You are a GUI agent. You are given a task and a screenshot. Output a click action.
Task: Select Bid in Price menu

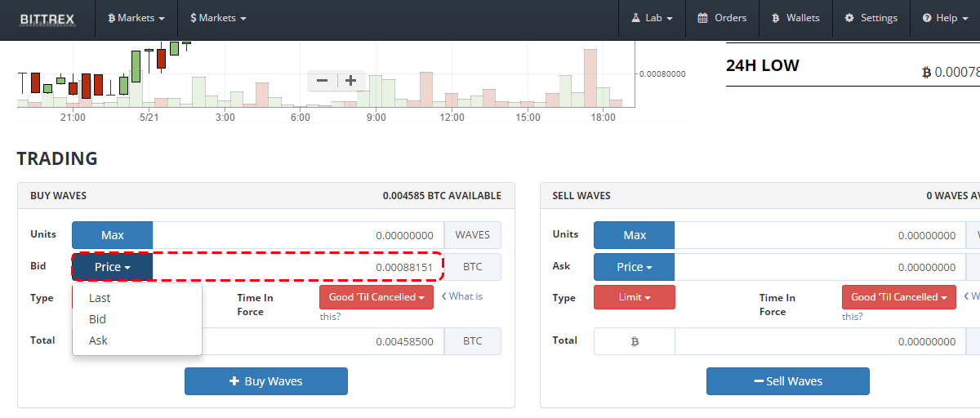97,319
